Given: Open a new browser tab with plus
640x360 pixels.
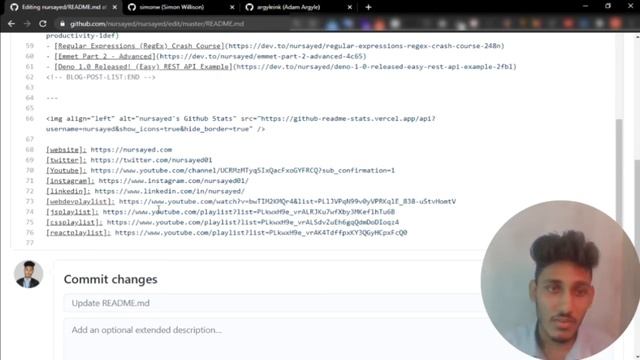Looking at the screenshot, I should point(368,7).
